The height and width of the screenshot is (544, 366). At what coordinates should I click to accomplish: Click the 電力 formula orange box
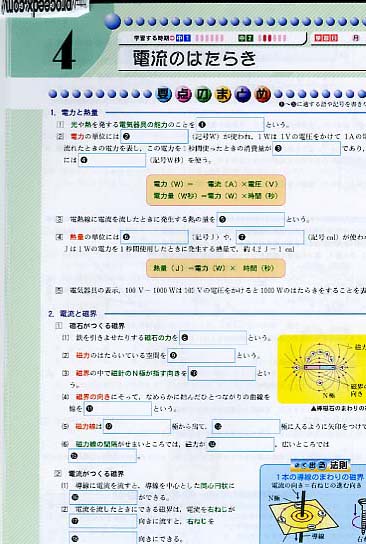(216, 190)
